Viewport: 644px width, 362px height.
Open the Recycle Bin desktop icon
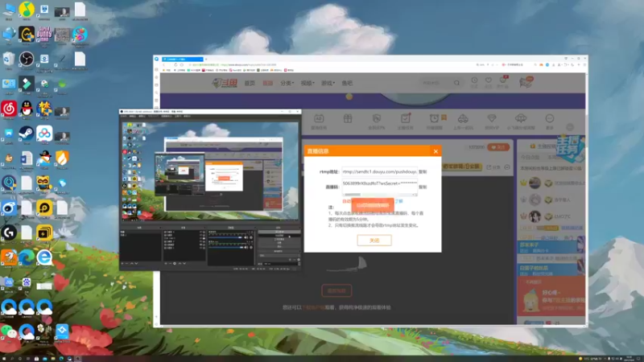[x=9, y=59]
